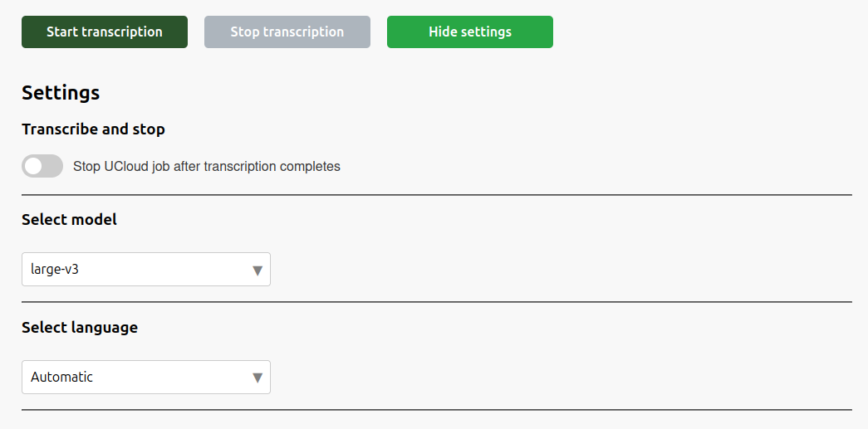This screenshot has height=429, width=868.
Task: Click the 'Automatic' text in language field
Action: pyautogui.click(x=62, y=378)
